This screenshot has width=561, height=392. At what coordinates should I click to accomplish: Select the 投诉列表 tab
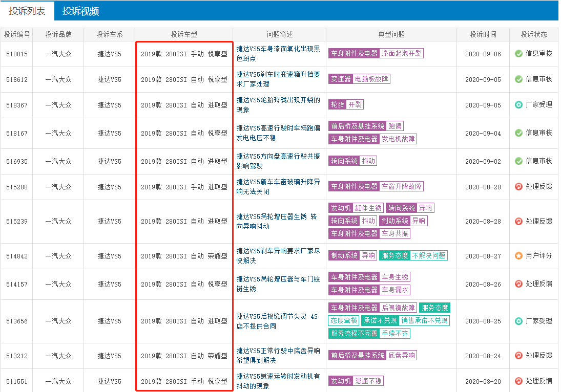(x=27, y=11)
